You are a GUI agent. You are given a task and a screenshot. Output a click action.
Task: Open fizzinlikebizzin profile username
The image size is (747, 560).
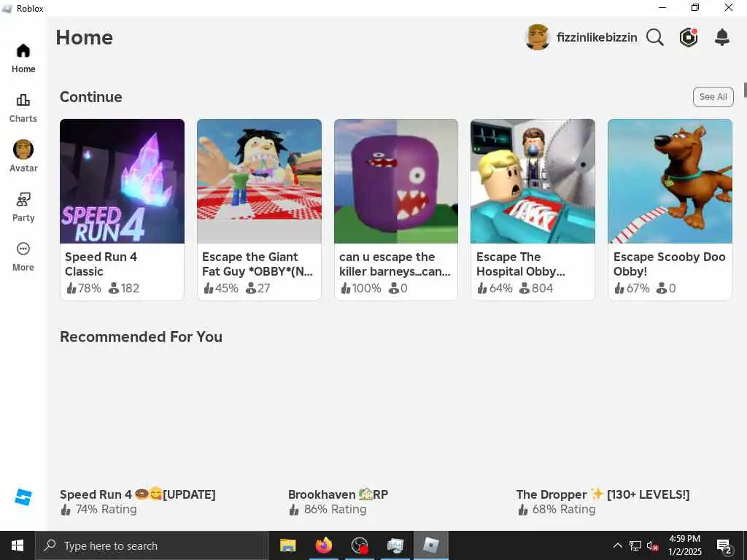click(x=597, y=37)
